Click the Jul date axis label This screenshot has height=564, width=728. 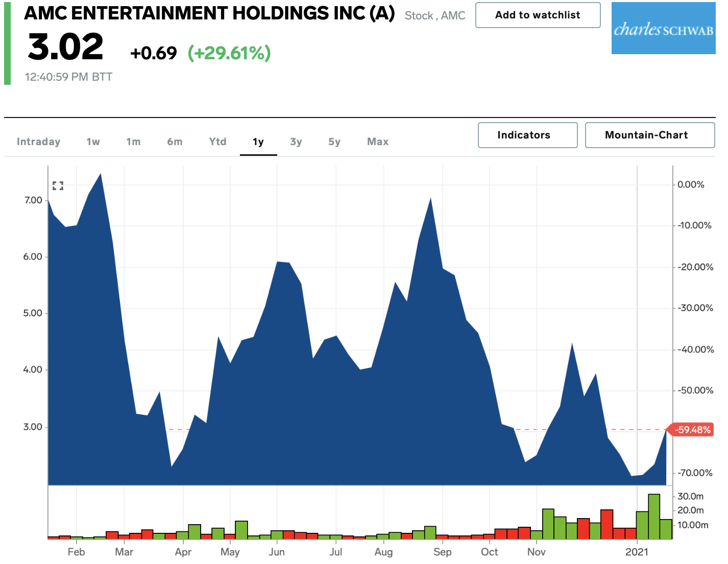335,552
